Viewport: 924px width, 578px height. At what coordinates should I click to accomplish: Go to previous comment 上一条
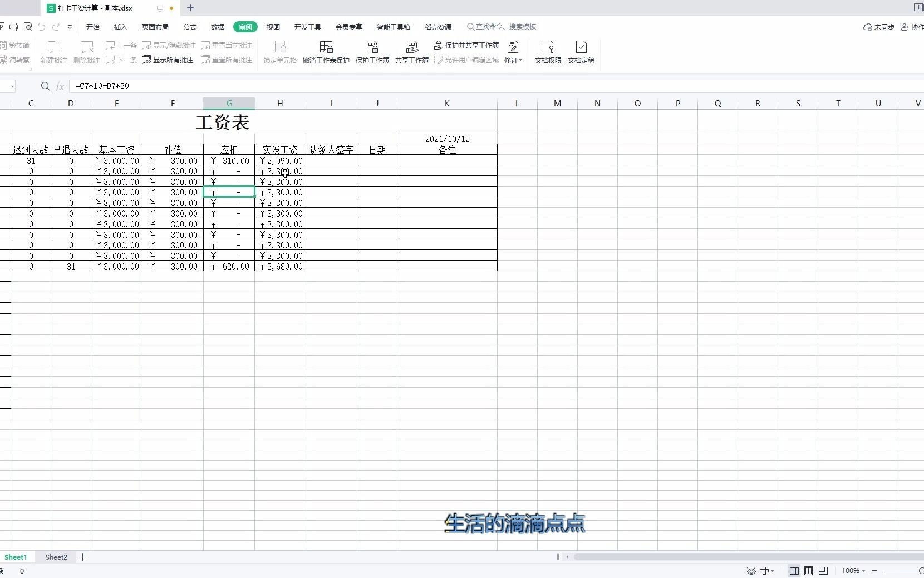pos(121,46)
